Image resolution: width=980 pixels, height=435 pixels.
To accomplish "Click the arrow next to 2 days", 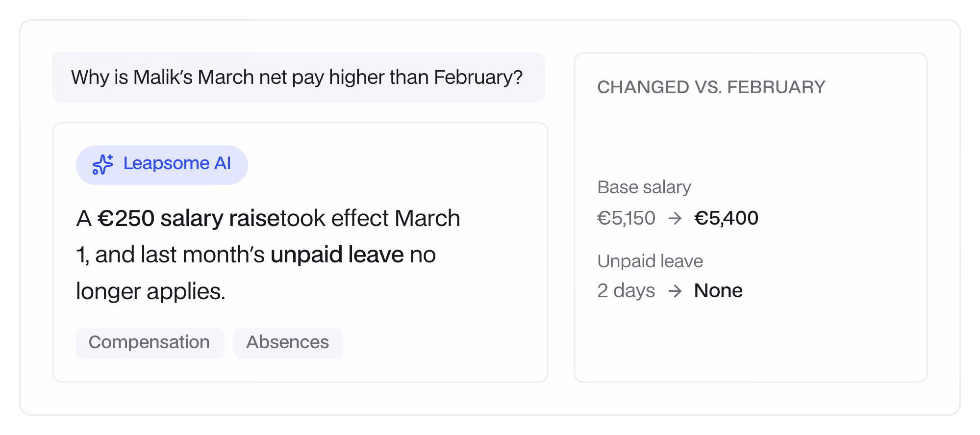I will pos(675,291).
